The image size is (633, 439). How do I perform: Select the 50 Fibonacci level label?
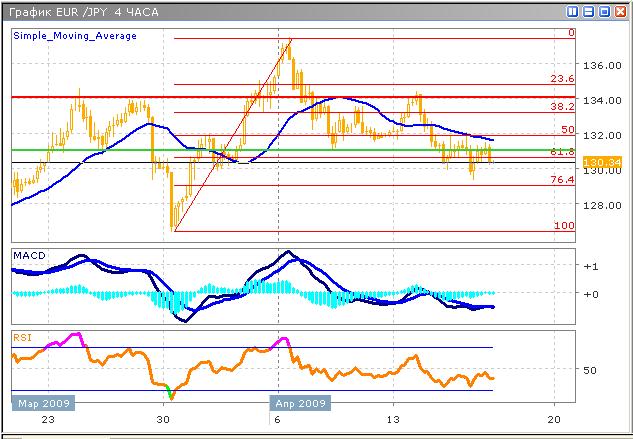click(566, 129)
